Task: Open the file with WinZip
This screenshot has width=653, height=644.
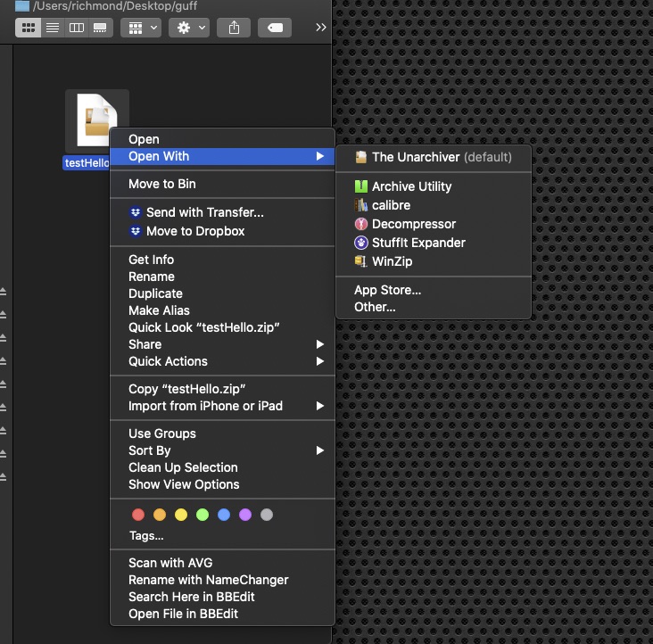Action: click(x=392, y=261)
